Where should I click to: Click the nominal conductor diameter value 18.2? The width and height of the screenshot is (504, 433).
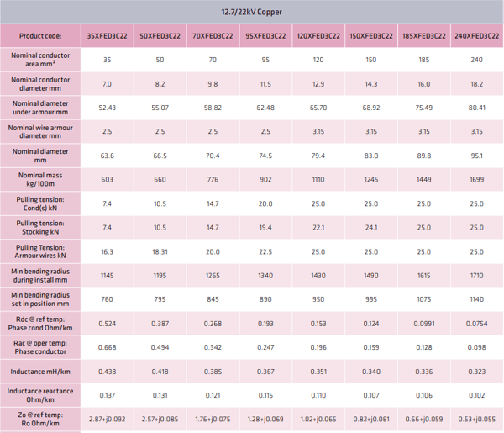pyautogui.click(x=476, y=84)
